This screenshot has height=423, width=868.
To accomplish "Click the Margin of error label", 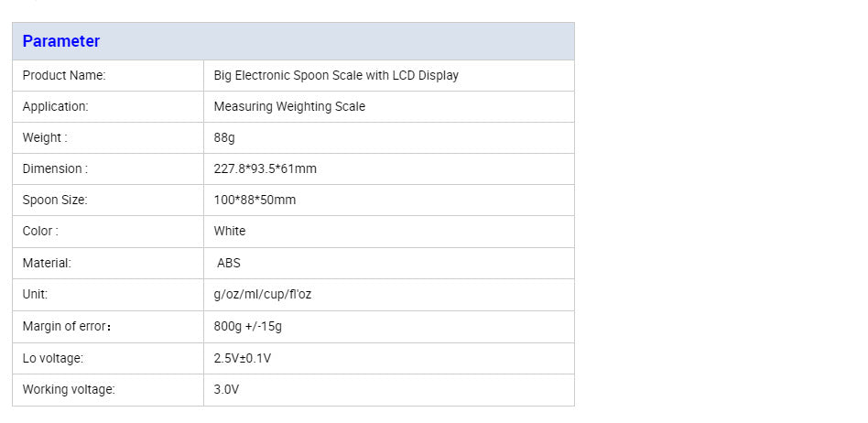I will tap(69, 326).
